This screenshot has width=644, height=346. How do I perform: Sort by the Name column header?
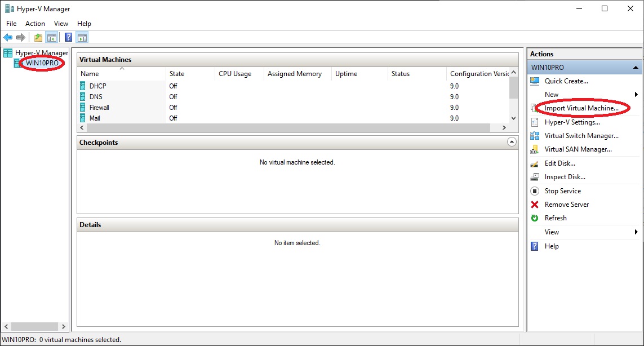[x=122, y=74]
